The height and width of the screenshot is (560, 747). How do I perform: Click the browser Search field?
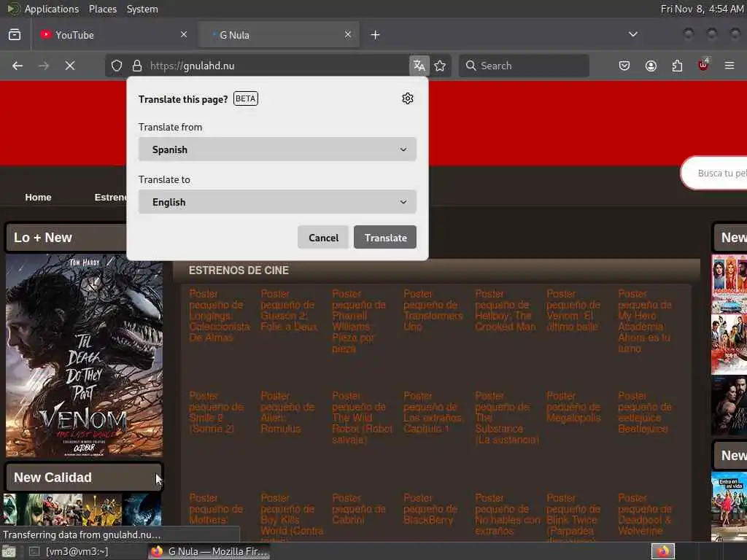(x=524, y=66)
